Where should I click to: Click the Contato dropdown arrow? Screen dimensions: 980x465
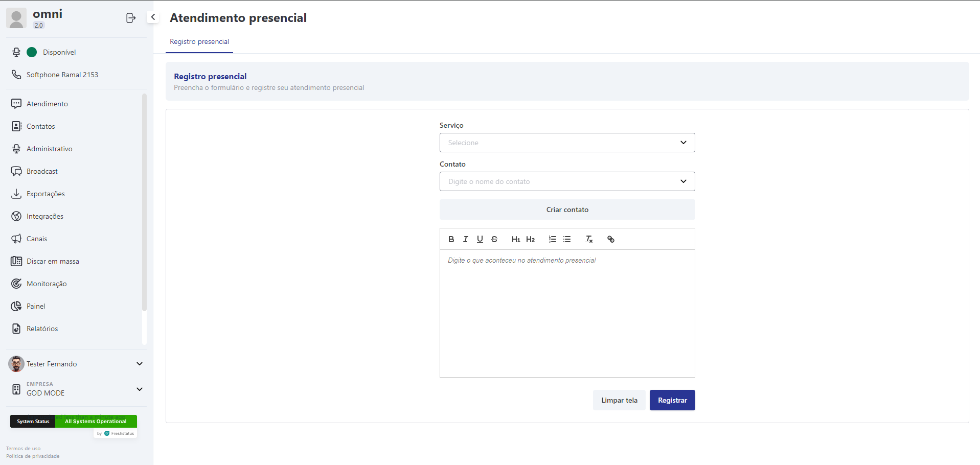[683, 181]
